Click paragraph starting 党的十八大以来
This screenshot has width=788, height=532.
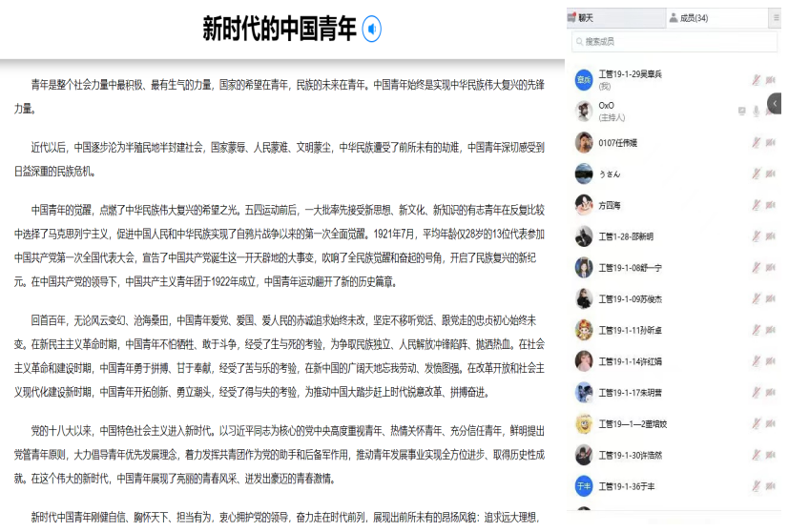point(280,455)
